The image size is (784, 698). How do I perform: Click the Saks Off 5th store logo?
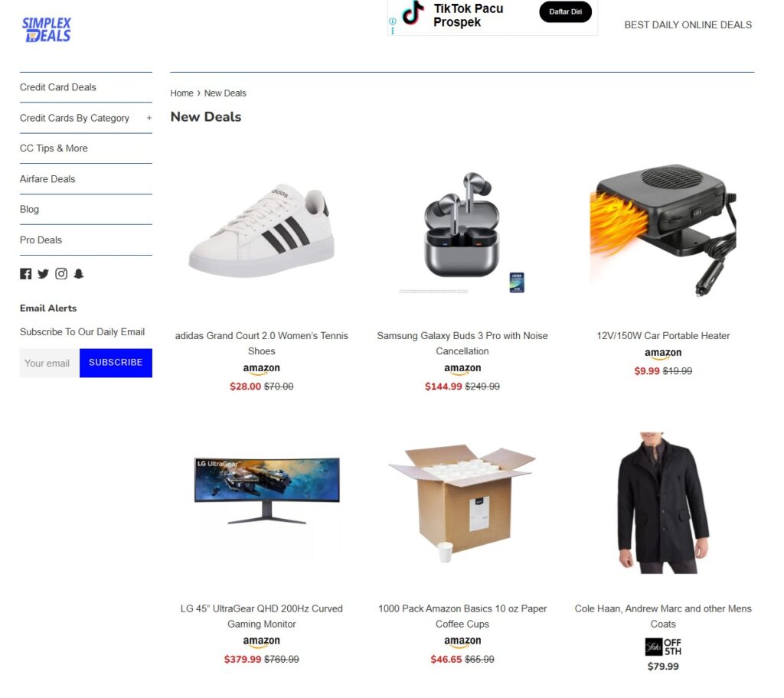click(x=663, y=647)
